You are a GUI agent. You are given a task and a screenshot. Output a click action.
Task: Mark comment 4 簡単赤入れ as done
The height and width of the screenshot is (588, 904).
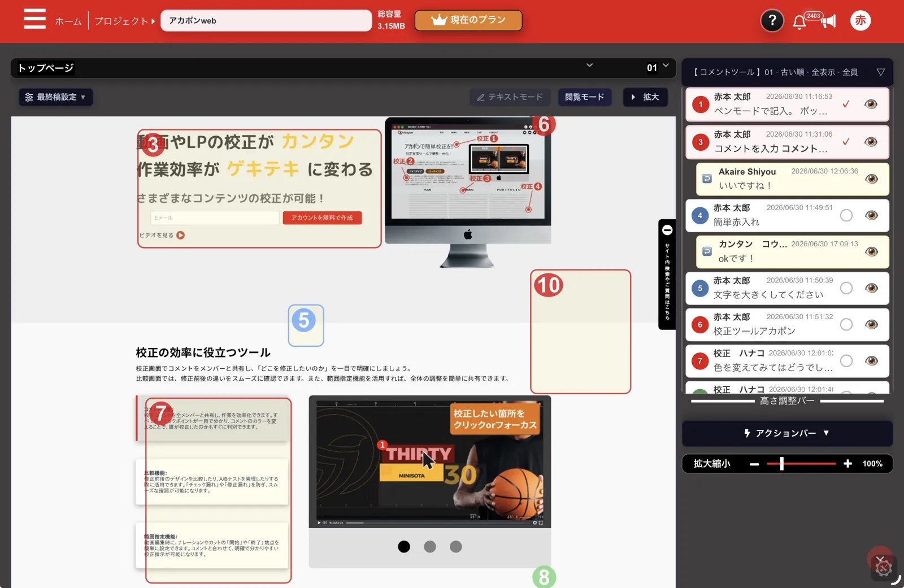point(846,215)
